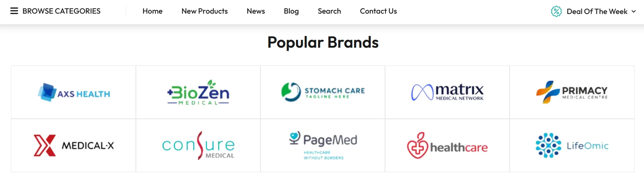Click the Deal Of The Week discount badge icon

(556, 11)
